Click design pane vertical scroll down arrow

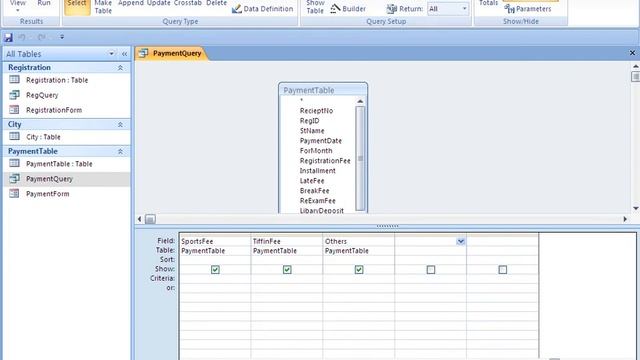pyautogui.click(x=636, y=208)
